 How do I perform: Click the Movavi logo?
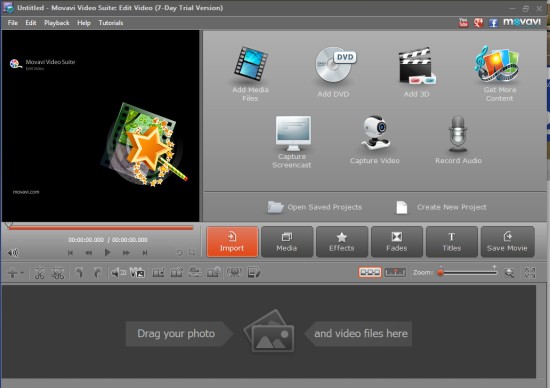[x=522, y=22]
